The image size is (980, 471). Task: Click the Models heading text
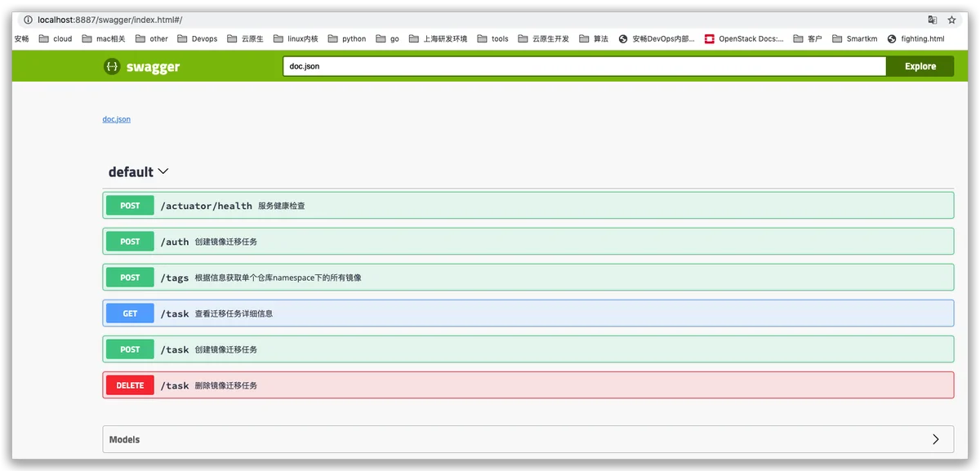(x=124, y=439)
